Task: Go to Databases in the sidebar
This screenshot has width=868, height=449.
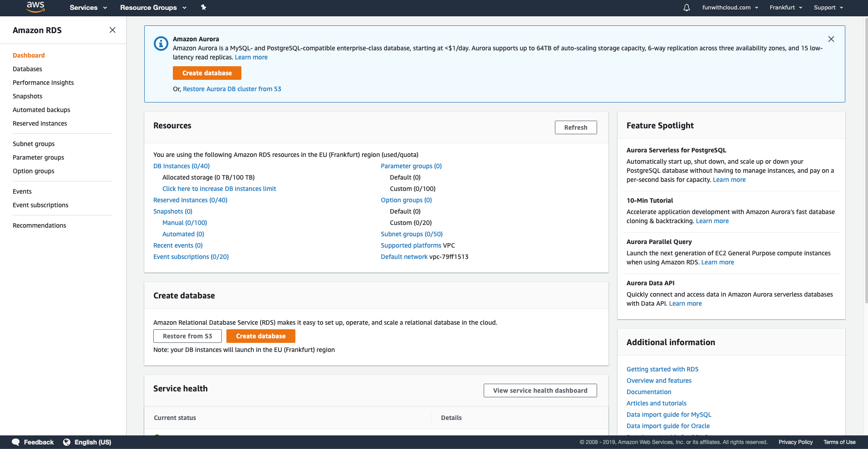Action: click(27, 69)
